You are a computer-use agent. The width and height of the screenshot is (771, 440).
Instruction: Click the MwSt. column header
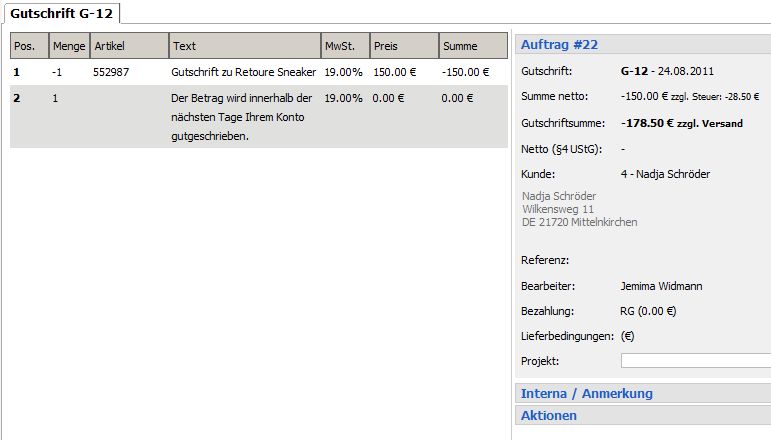(345, 46)
